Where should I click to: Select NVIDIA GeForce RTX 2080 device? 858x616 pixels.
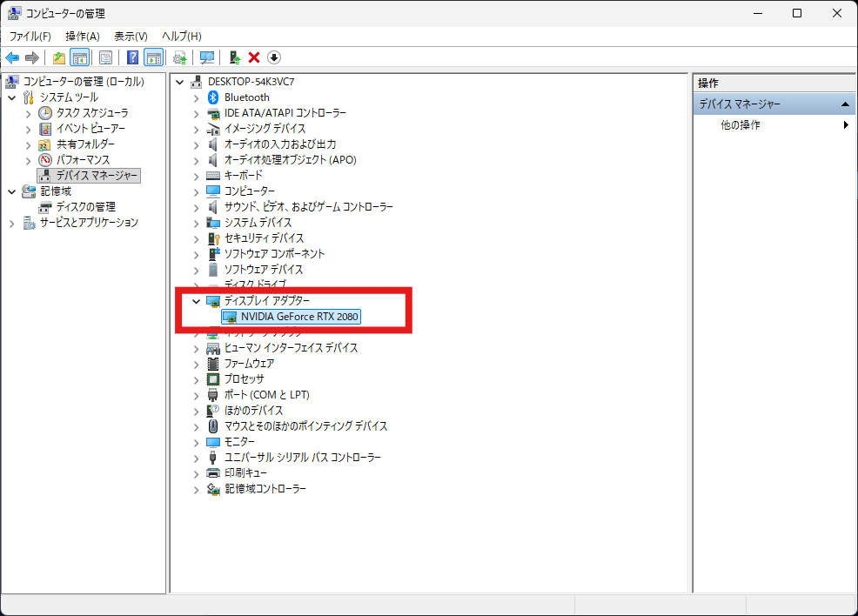[x=299, y=317]
